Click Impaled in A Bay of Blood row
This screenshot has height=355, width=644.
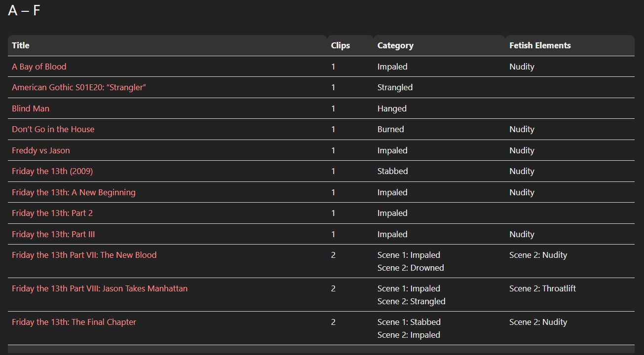pyautogui.click(x=392, y=67)
